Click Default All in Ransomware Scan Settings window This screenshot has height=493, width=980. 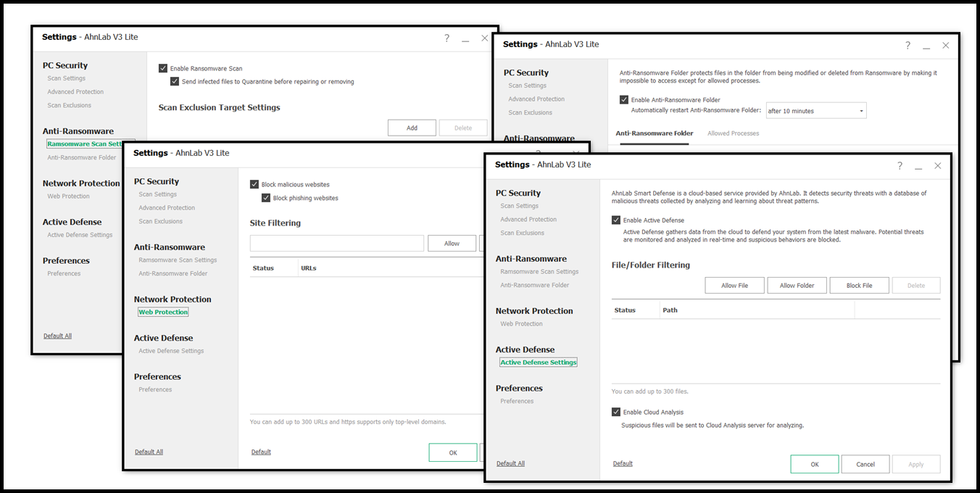click(58, 336)
